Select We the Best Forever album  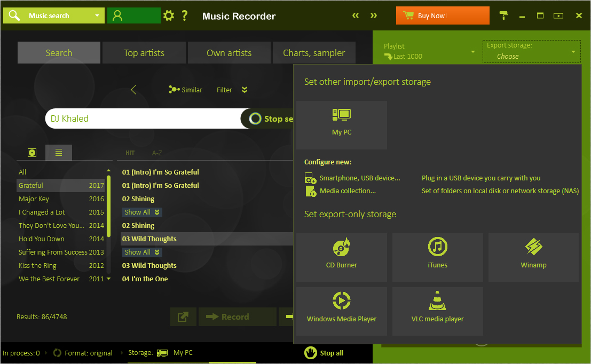[x=61, y=279]
